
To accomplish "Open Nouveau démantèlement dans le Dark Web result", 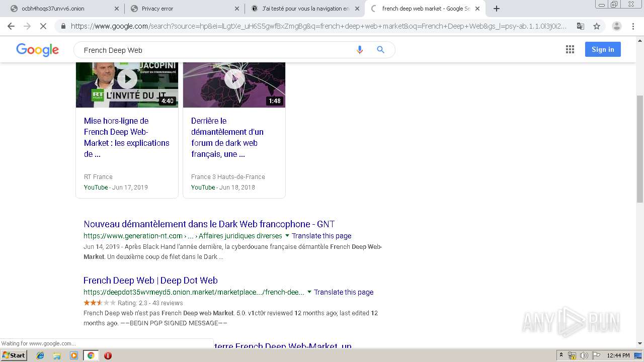I will click(209, 224).
